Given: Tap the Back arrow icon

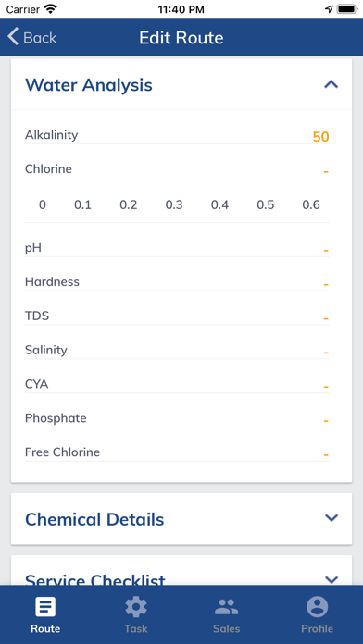Looking at the screenshot, I should pyautogui.click(x=13, y=37).
